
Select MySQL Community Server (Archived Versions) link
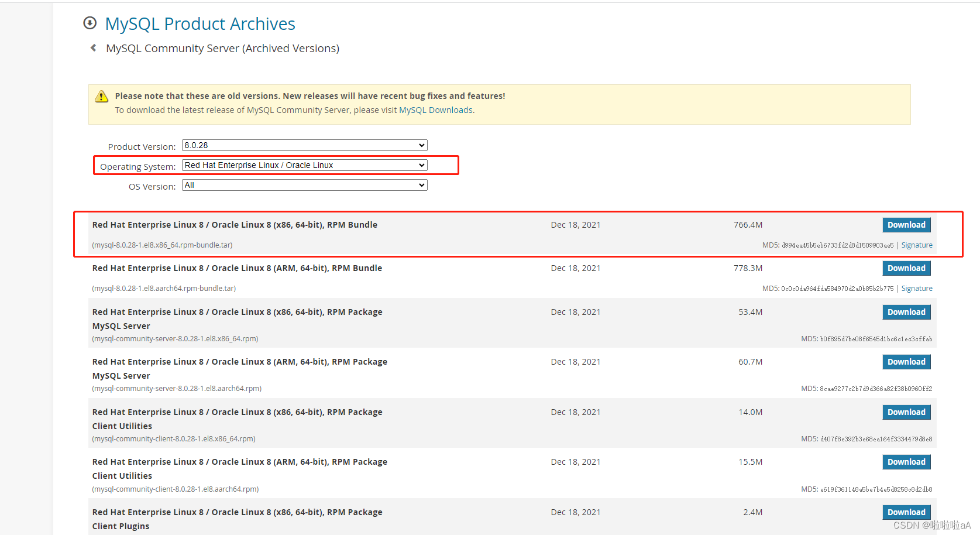pyautogui.click(x=222, y=48)
